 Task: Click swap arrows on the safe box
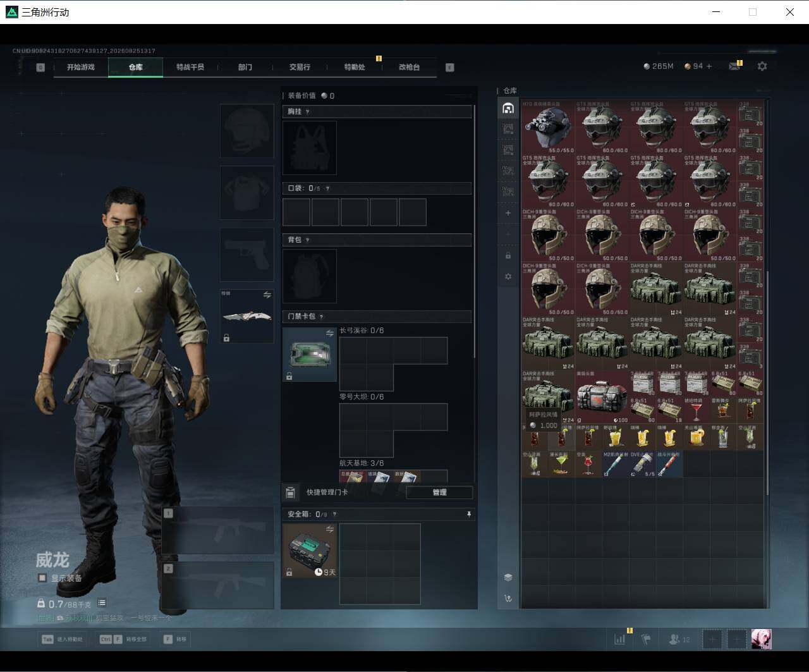pos(330,529)
